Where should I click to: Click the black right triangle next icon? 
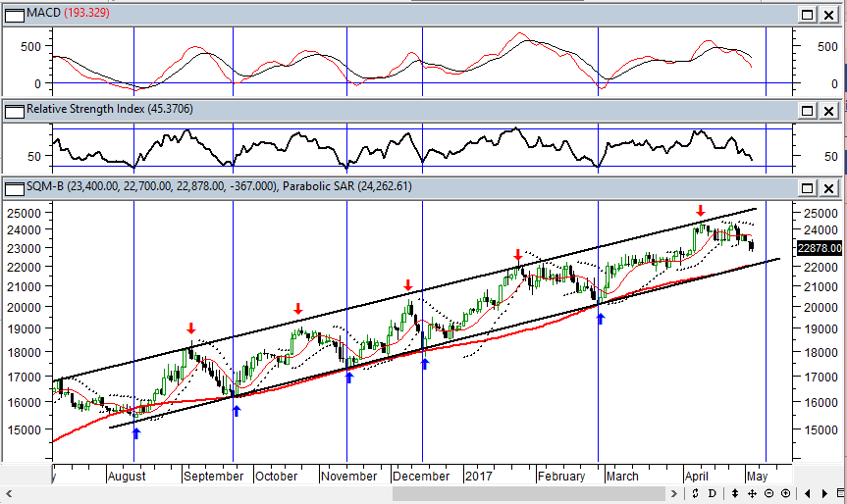[x=824, y=493]
